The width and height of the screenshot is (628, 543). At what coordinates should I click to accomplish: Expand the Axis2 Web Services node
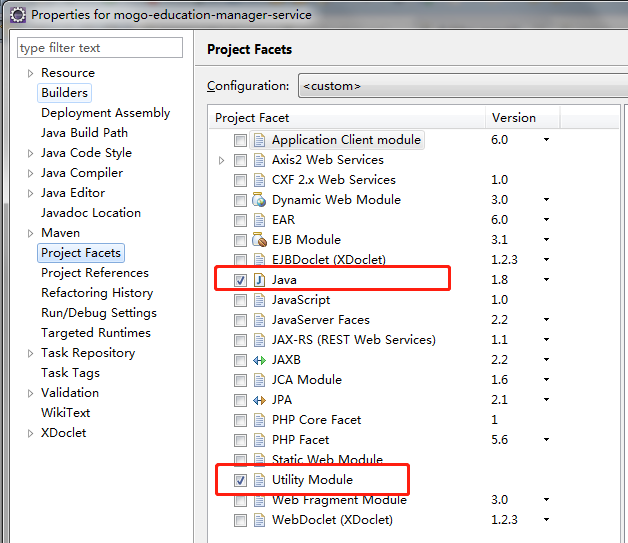[x=221, y=161]
